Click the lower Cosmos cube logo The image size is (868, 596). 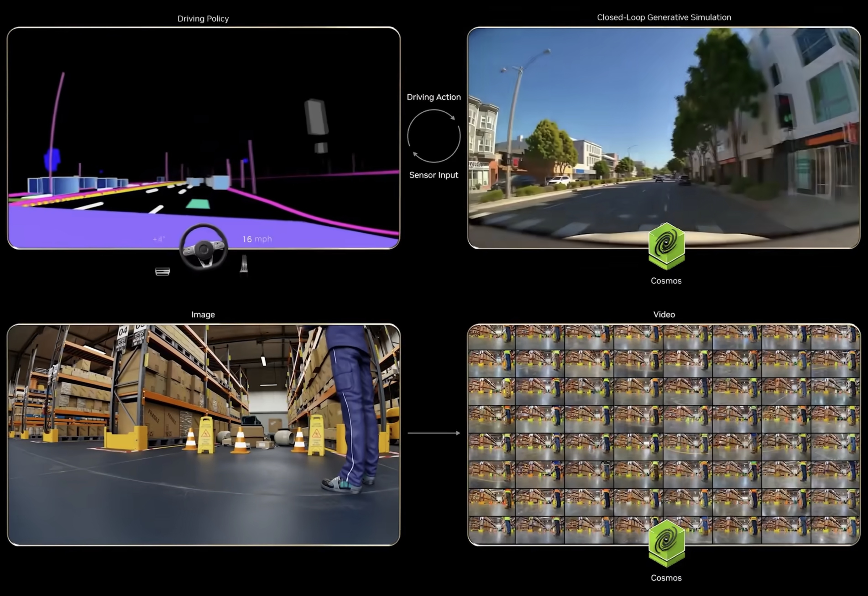tap(666, 543)
